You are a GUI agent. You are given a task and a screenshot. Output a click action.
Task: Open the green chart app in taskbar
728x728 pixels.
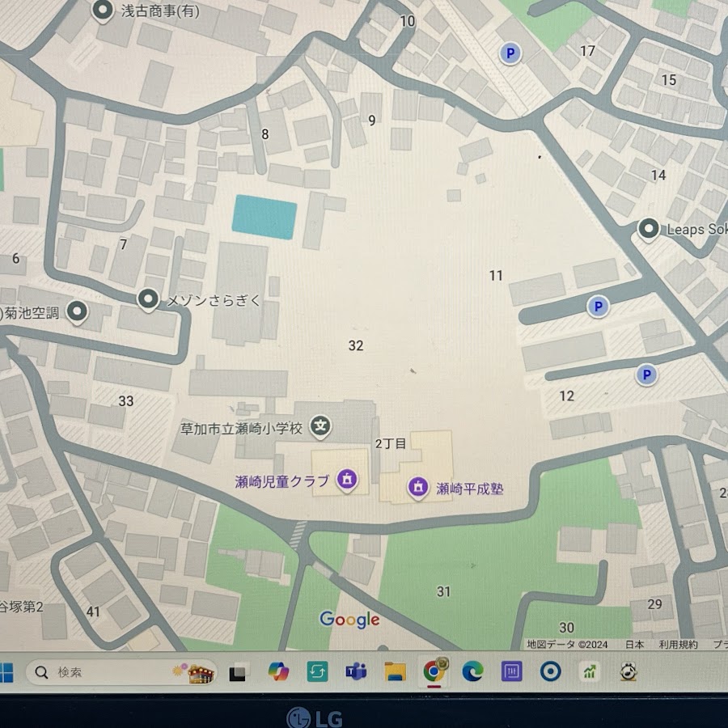[x=589, y=671]
